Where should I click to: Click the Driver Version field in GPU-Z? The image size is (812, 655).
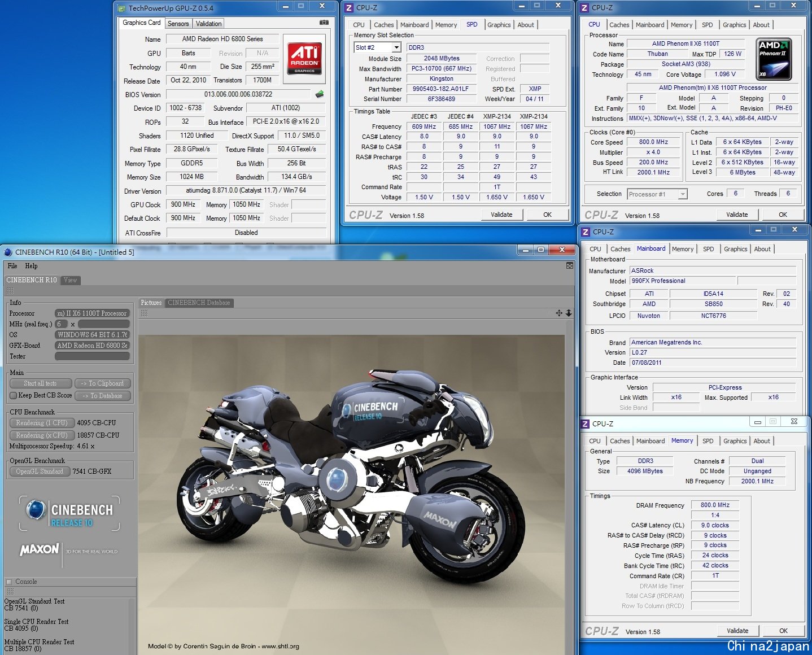pyautogui.click(x=246, y=191)
